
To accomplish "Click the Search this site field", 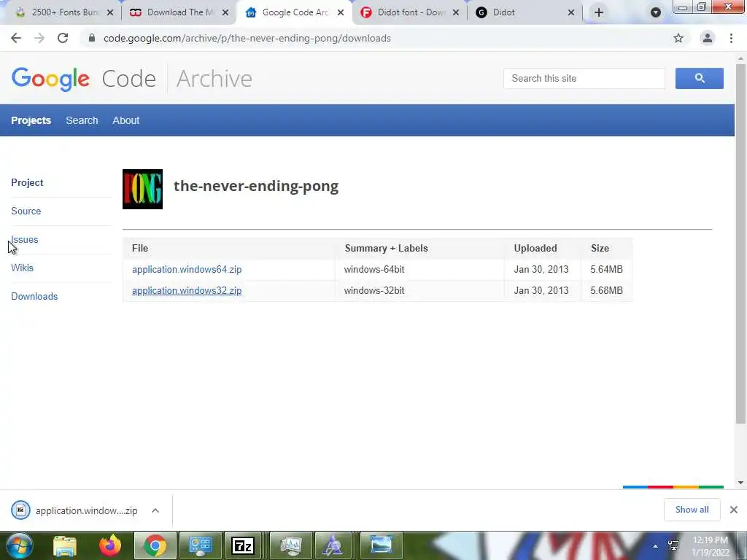I will (x=584, y=78).
